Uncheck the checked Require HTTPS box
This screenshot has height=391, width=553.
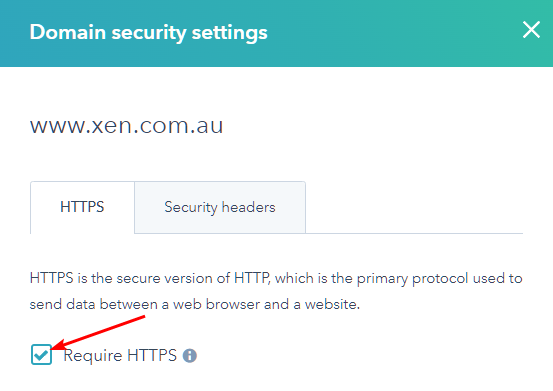click(41, 354)
